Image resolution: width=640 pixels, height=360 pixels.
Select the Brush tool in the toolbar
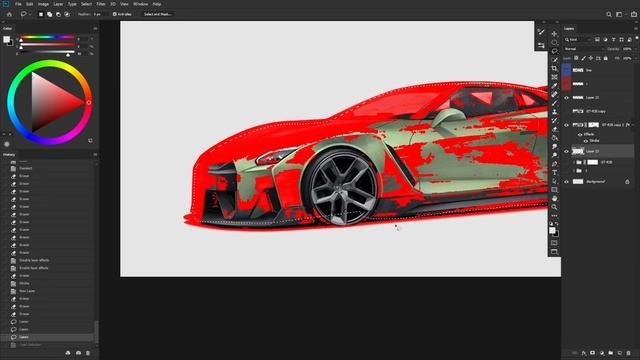click(554, 103)
